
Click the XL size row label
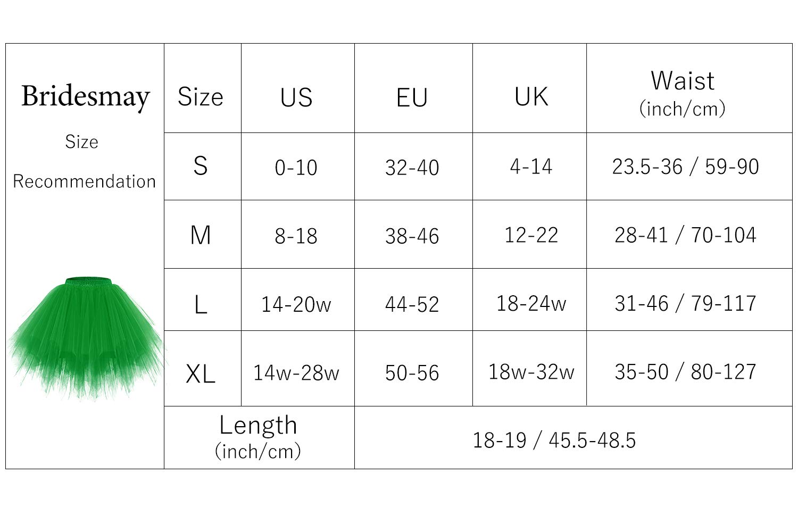tap(201, 373)
